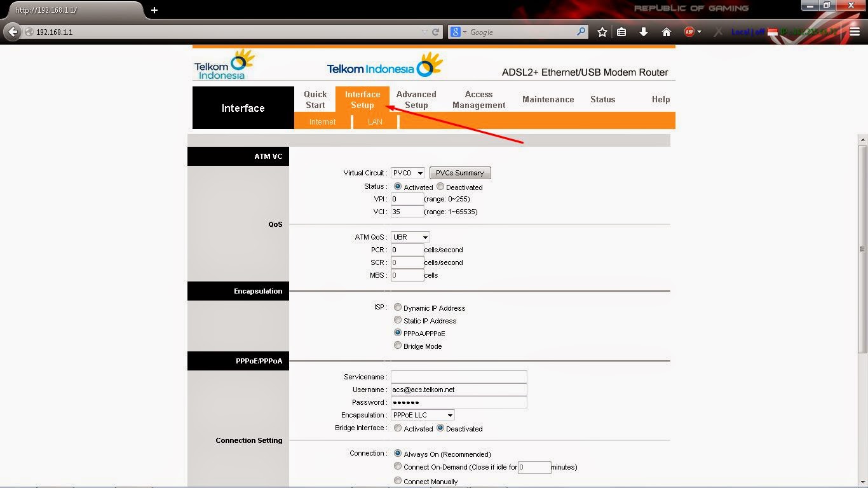868x488 pixels.
Task: Click the Google search engine icon
Action: (x=455, y=32)
